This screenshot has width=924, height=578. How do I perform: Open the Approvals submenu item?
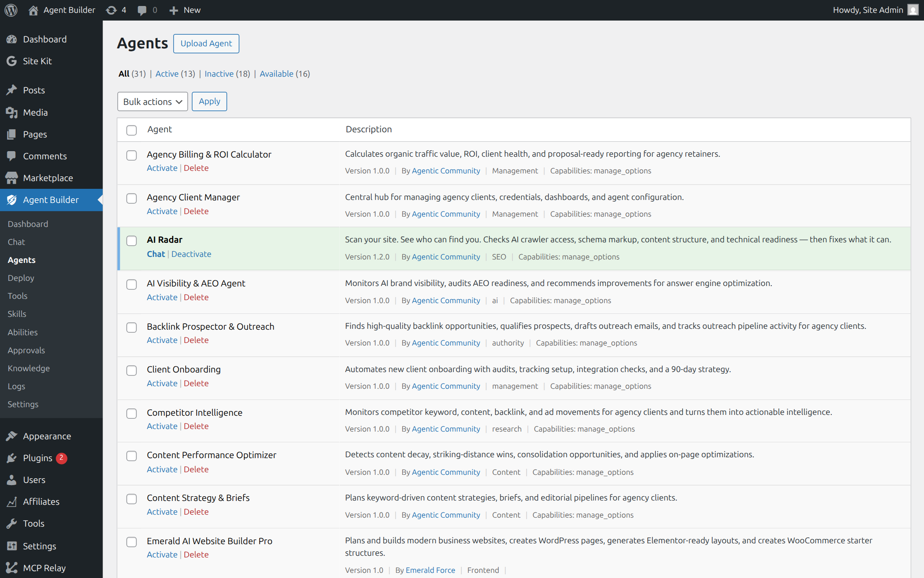(26, 350)
